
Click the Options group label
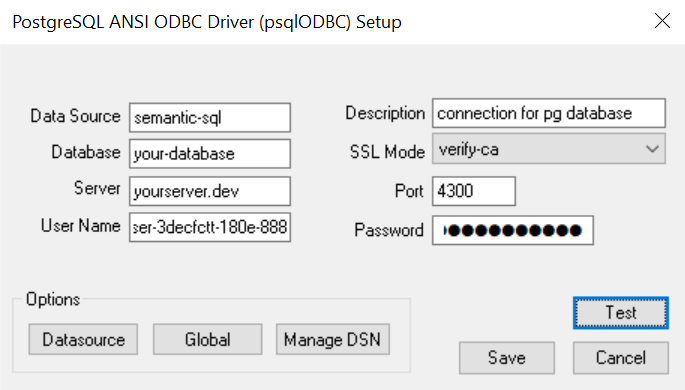pos(53,300)
